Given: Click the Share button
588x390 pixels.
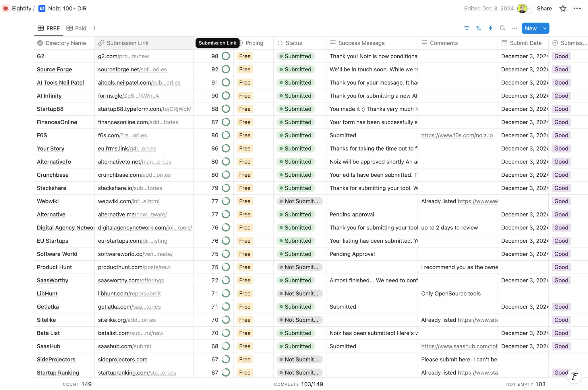Looking at the screenshot, I should 544,9.
